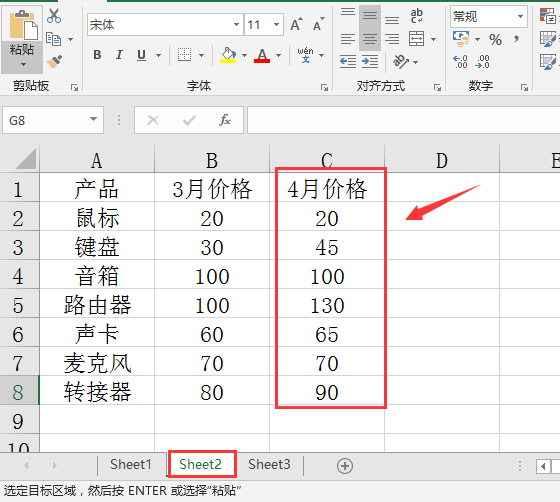Click the Cut scissors icon

(x=54, y=16)
